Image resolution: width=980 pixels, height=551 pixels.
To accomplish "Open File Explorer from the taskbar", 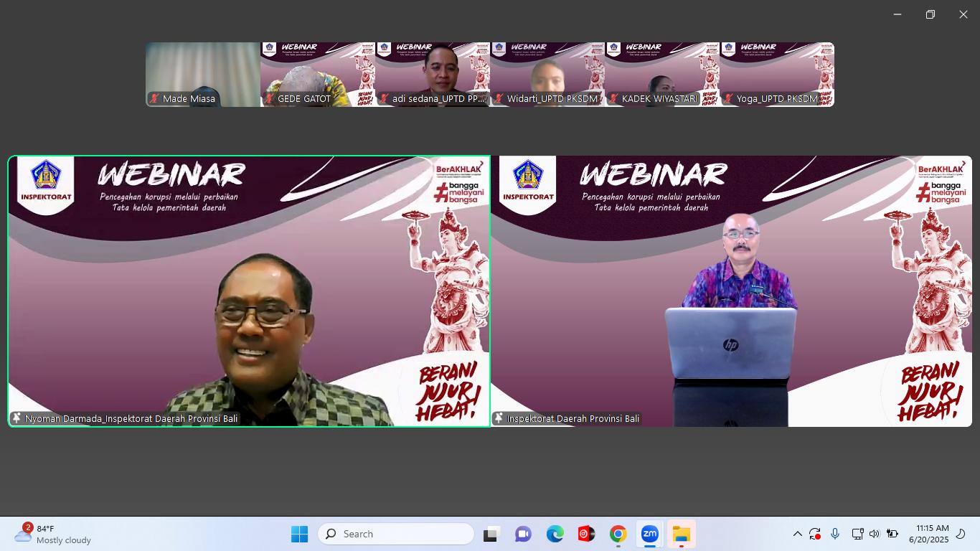I will pos(681,534).
